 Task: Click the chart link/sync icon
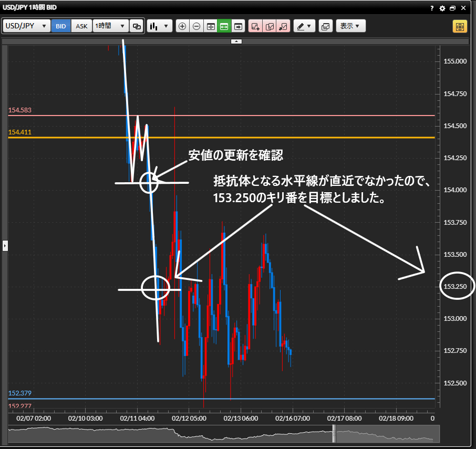[137, 26]
